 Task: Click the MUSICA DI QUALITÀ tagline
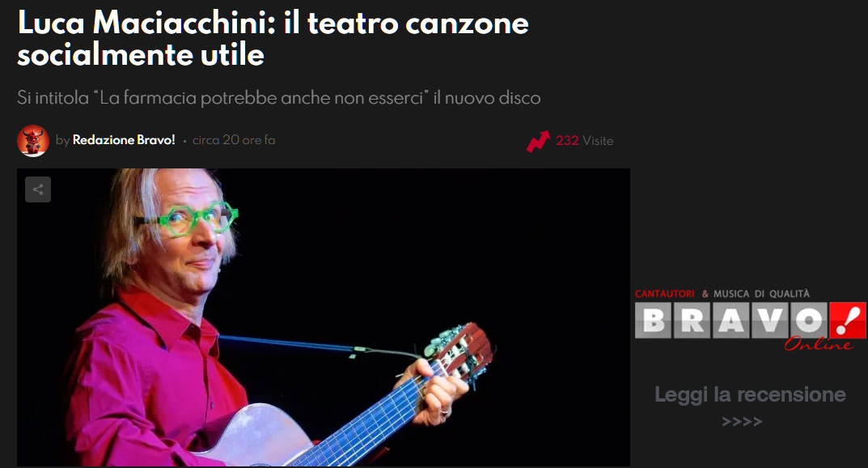[761, 294]
